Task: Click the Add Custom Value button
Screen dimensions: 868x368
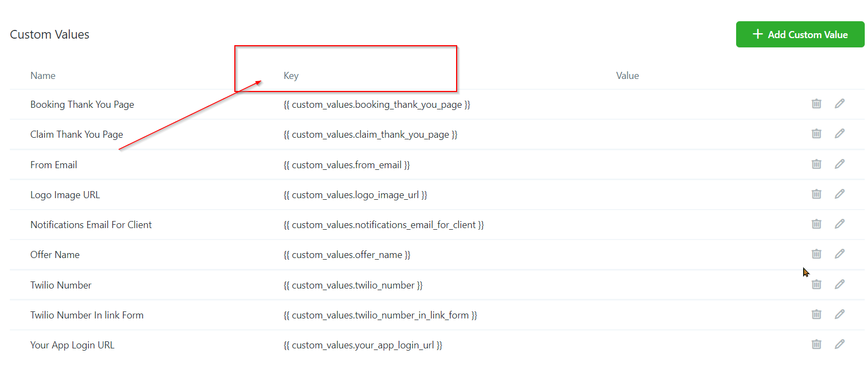Action: (x=799, y=34)
